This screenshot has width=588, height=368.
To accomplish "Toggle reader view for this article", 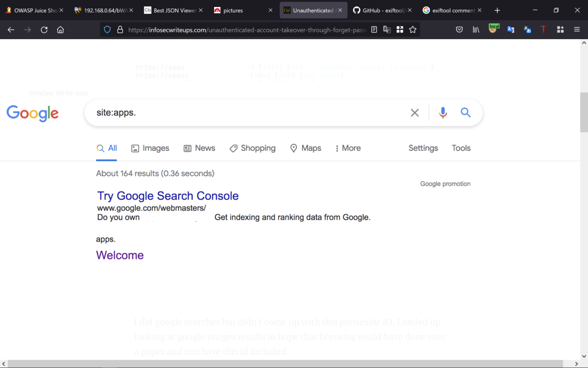I will tap(374, 30).
